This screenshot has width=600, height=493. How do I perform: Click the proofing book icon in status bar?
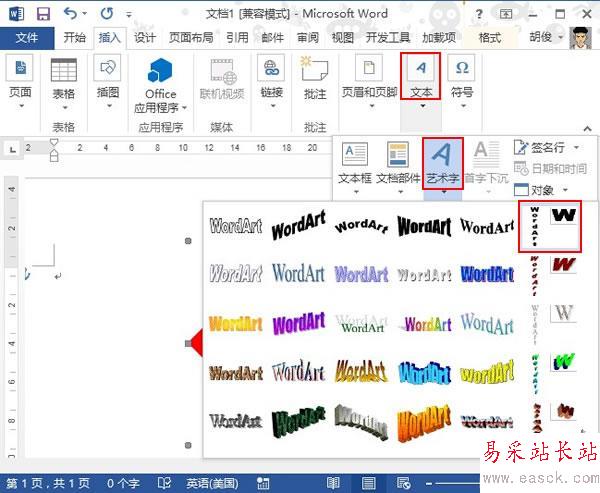click(164, 483)
